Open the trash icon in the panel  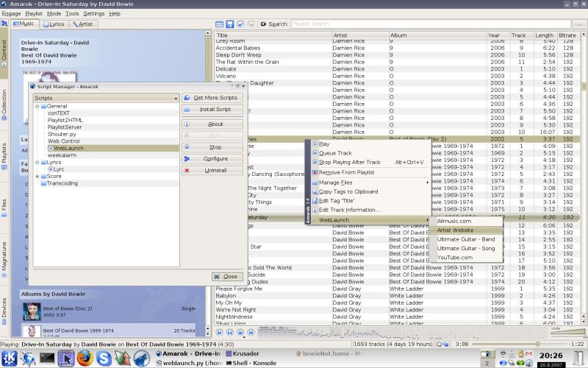pyautogui.click(x=579, y=358)
